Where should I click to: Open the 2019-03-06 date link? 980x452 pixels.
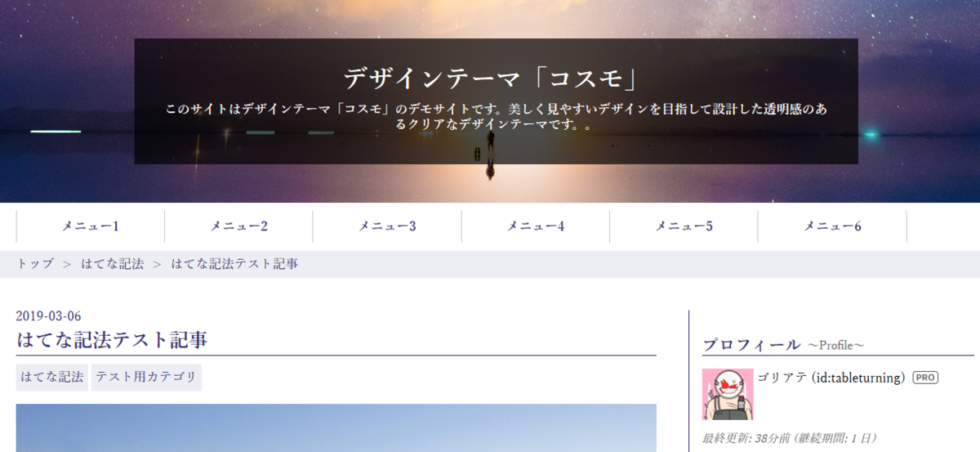[x=48, y=316]
